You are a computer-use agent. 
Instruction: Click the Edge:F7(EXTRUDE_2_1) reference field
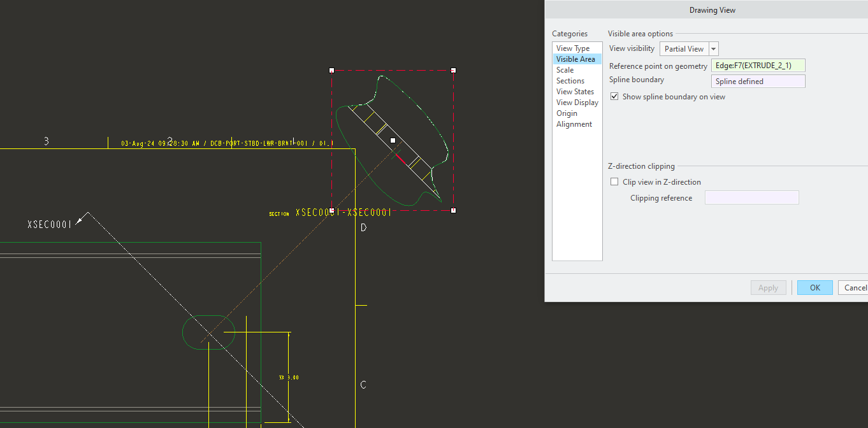click(x=758, y=65)
